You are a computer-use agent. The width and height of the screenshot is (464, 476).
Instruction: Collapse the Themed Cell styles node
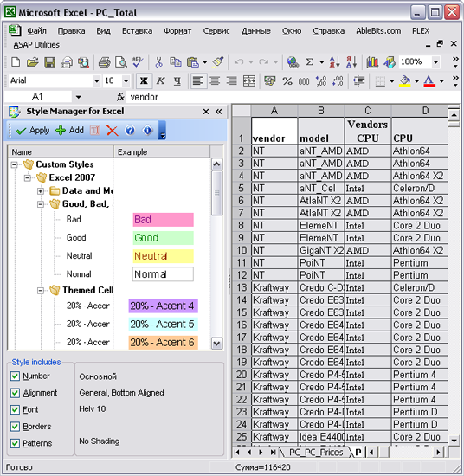click(41, 291)
